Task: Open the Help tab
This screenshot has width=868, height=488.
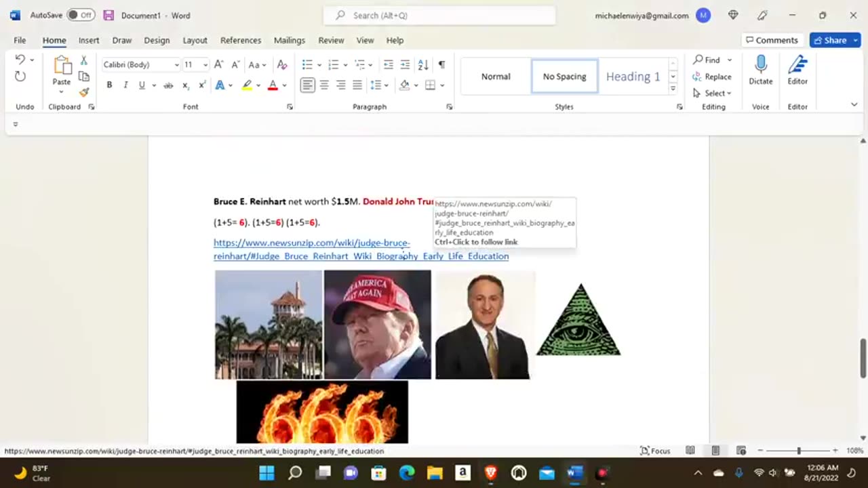Action: pos(395,40)
